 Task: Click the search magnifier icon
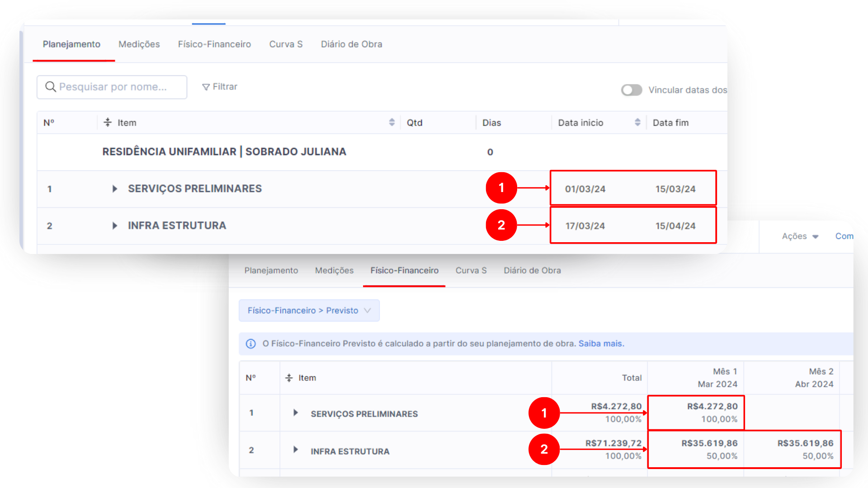(50, 87)
